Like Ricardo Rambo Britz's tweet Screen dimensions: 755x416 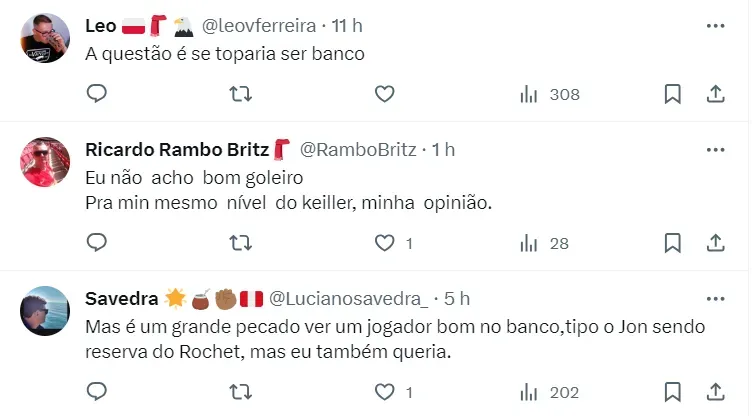(x=385, y=242)
